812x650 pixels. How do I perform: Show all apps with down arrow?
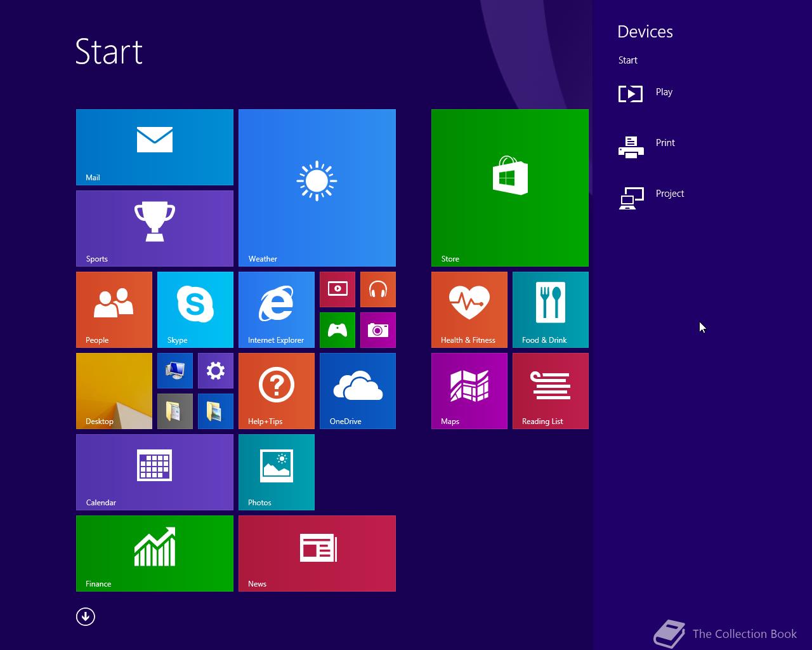86,616
